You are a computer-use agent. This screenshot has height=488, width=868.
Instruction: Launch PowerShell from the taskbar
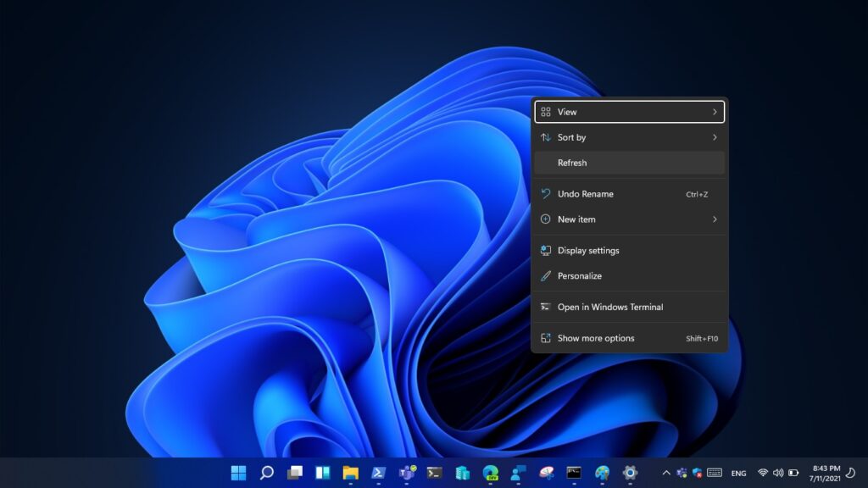pos(378,473)
